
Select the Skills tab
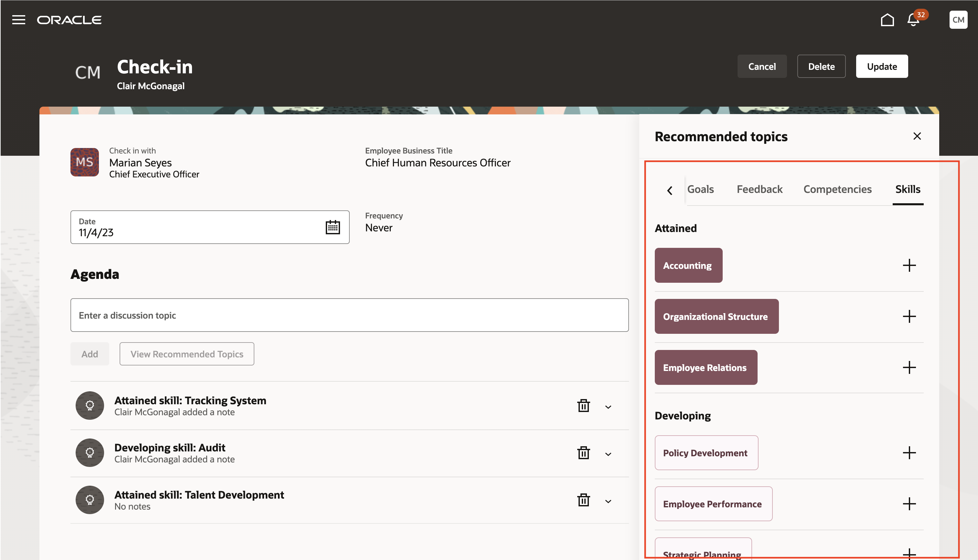coord(908,189)
